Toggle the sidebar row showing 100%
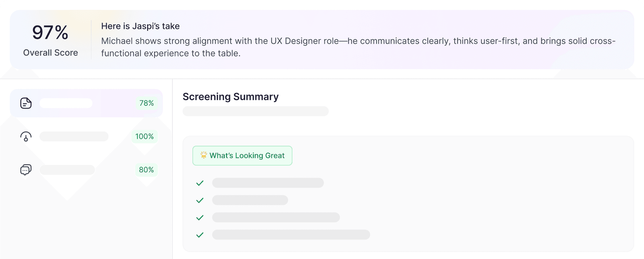The width and height of the screenshot is (644, 259). pyautogui.click(x=86, y=137)
